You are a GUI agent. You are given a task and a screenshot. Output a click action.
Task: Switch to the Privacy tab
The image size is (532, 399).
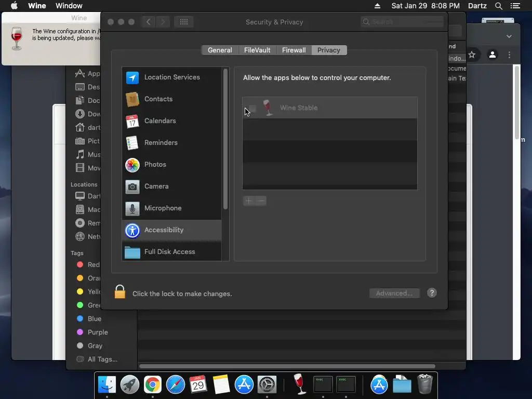point(329,50)
